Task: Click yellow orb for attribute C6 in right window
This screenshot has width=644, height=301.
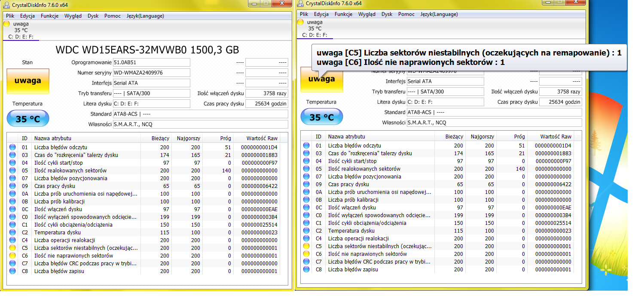Action: (x=306, y=254)
